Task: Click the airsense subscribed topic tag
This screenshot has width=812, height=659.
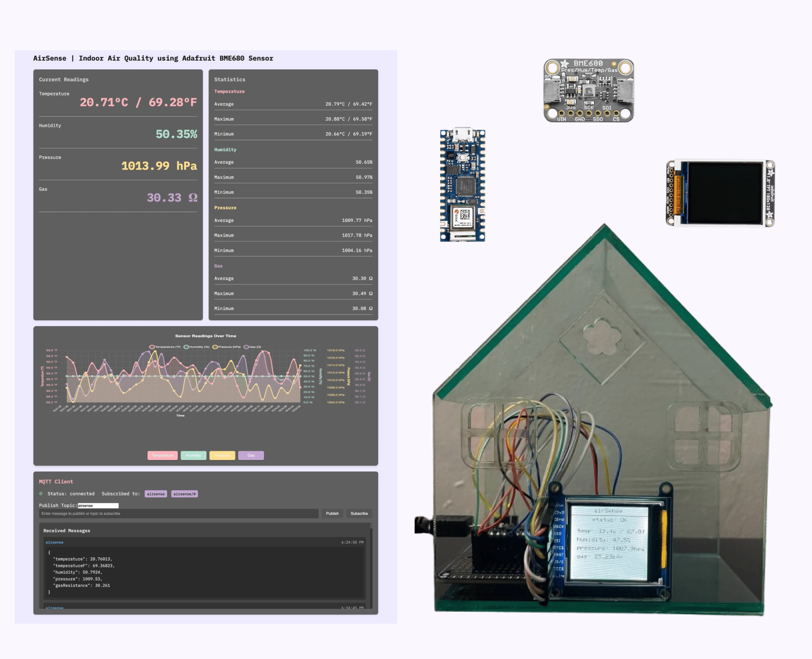Action: point(156,494)
